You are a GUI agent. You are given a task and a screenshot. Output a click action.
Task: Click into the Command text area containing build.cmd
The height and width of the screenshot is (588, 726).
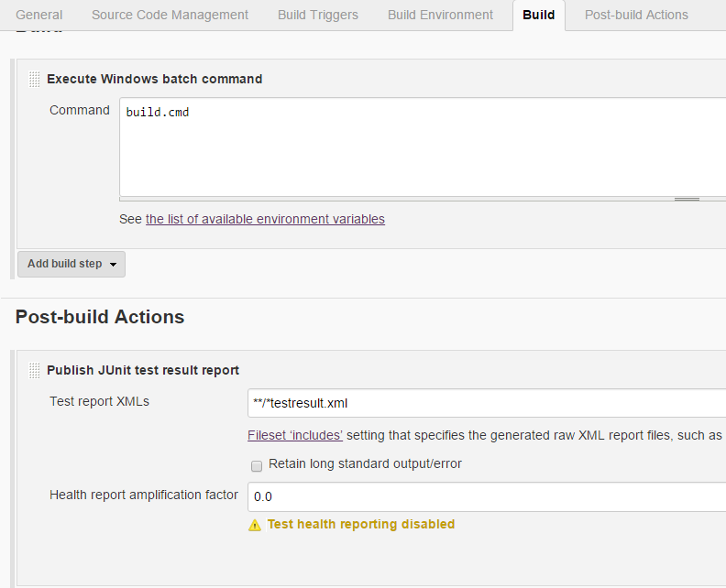coord(423,147)
